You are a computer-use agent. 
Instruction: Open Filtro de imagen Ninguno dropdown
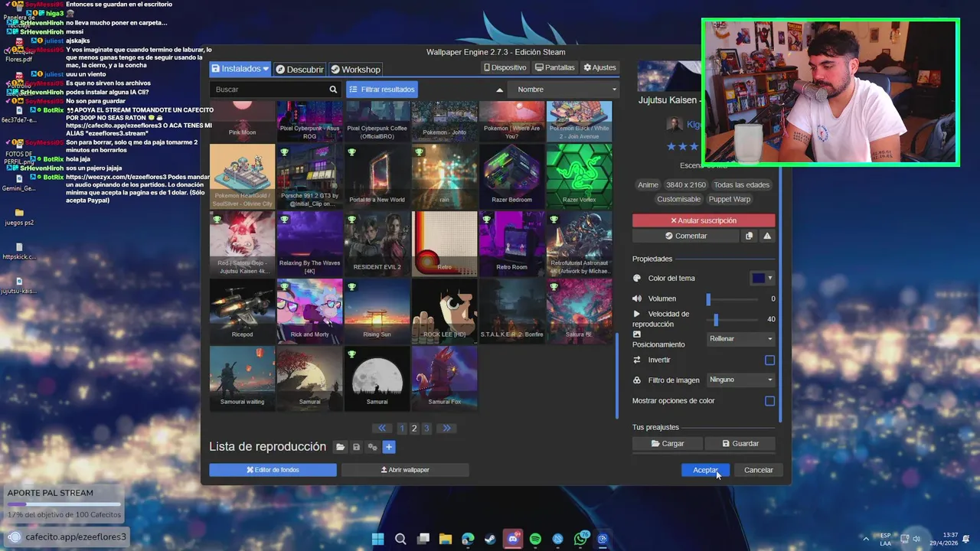[x=741, y=380]
